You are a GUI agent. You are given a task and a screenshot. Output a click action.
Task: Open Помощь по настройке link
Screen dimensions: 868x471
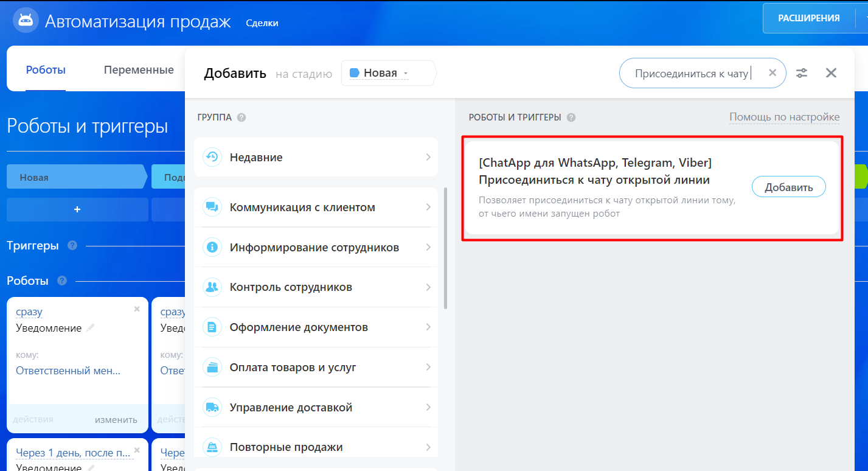click(x=784, y=117)
